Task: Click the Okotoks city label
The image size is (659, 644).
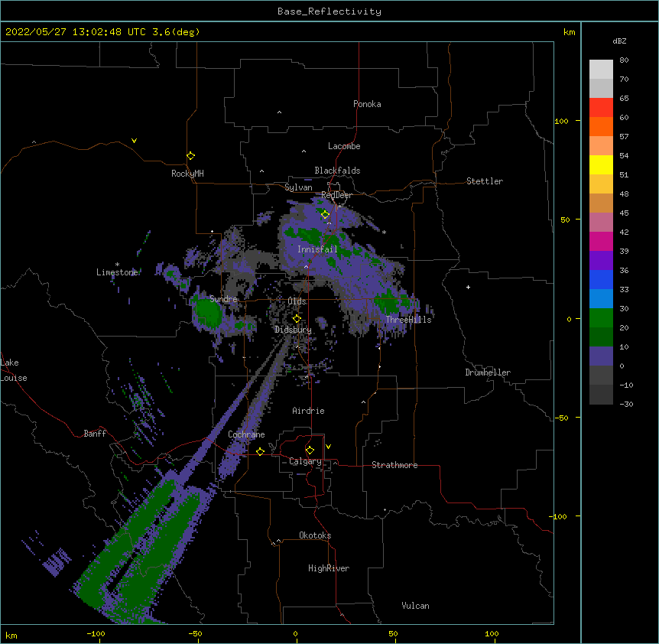Action: tap(315, 535)
